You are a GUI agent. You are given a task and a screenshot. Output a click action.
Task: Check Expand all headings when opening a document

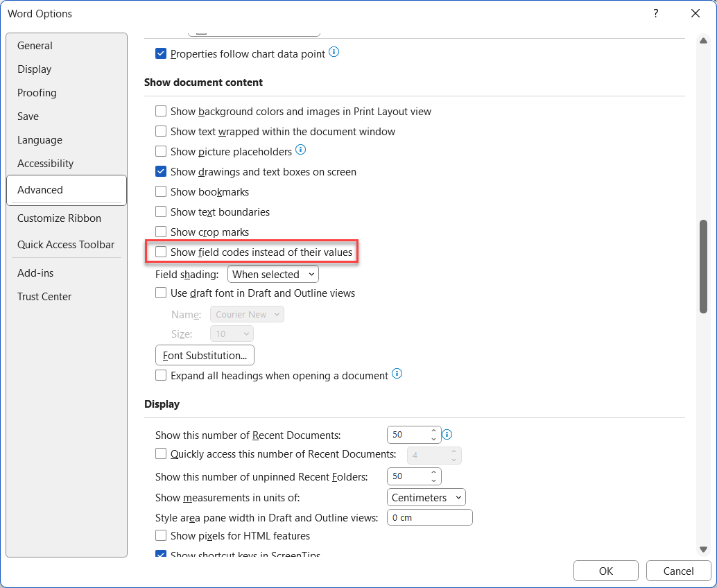(x=161, y=375)
